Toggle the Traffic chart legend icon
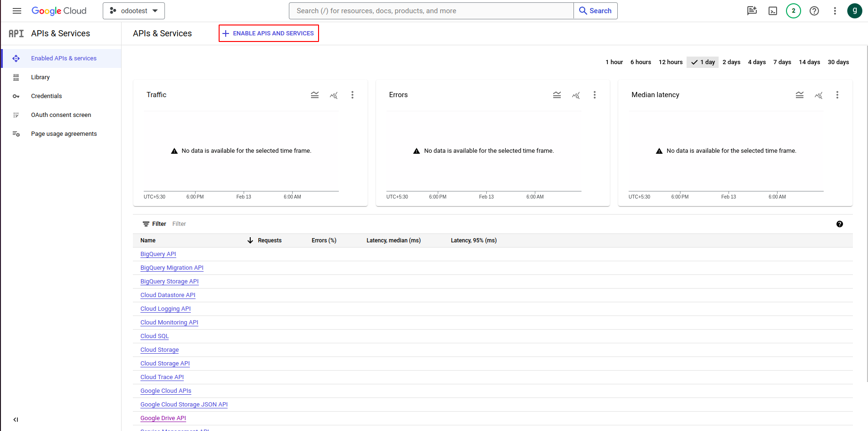 pyautogui.click(x=315, y=95)
